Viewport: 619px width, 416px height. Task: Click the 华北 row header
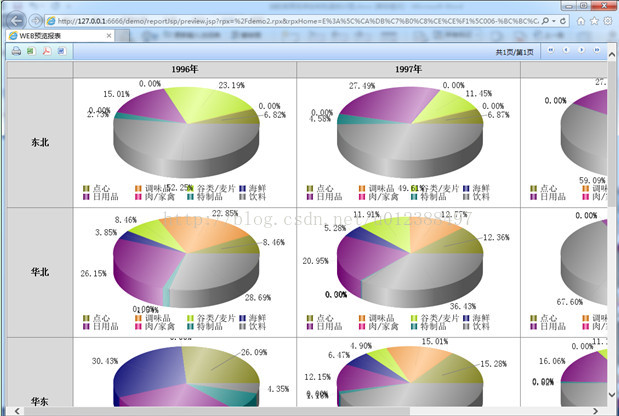pyautogui.click(x=40, y=272)
